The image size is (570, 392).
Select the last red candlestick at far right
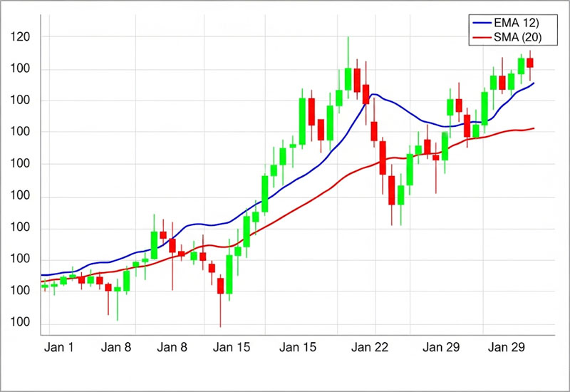coord(530,63)
